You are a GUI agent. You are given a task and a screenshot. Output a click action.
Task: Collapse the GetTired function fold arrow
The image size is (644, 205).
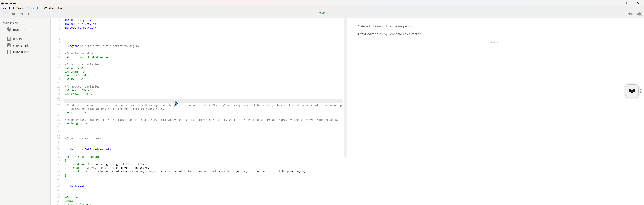[x=62, y=149]
